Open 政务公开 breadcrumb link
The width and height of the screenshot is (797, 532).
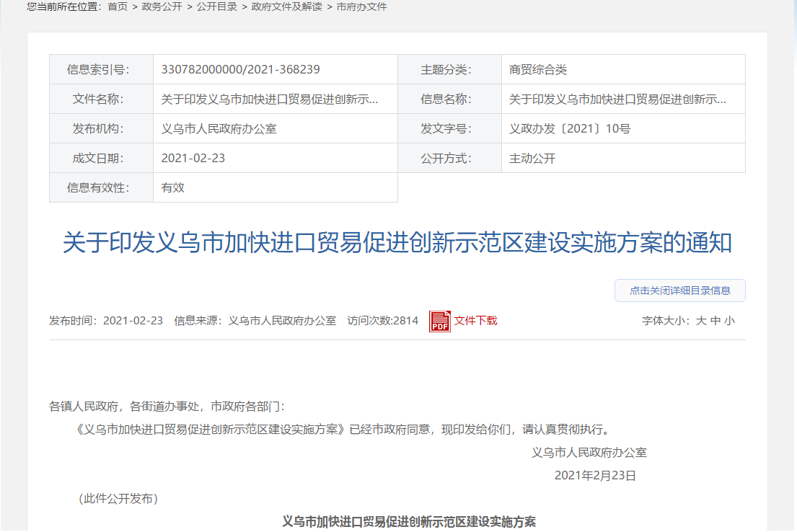[x=162, y=6]
